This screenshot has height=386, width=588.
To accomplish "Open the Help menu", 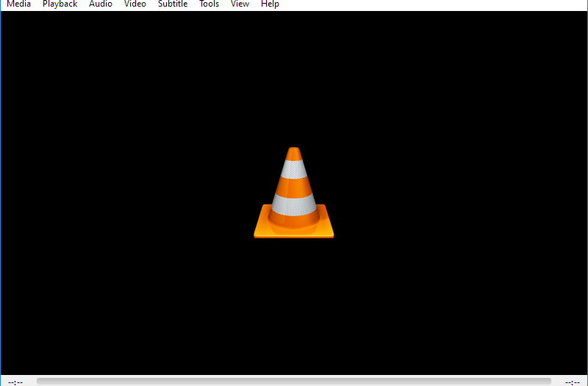I will pyautogui.click(x=270, y=4).
